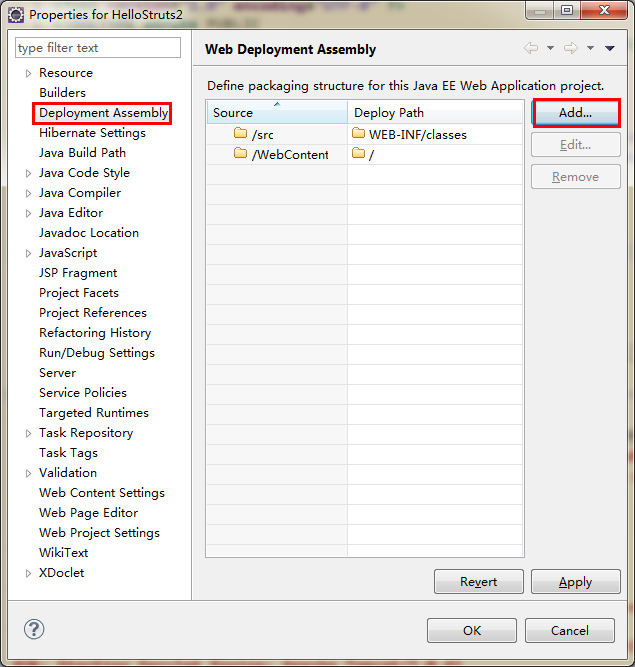The image size is (635, 667).
Task: Expand the Resource tree node
Action: click(x=28, y=73)
